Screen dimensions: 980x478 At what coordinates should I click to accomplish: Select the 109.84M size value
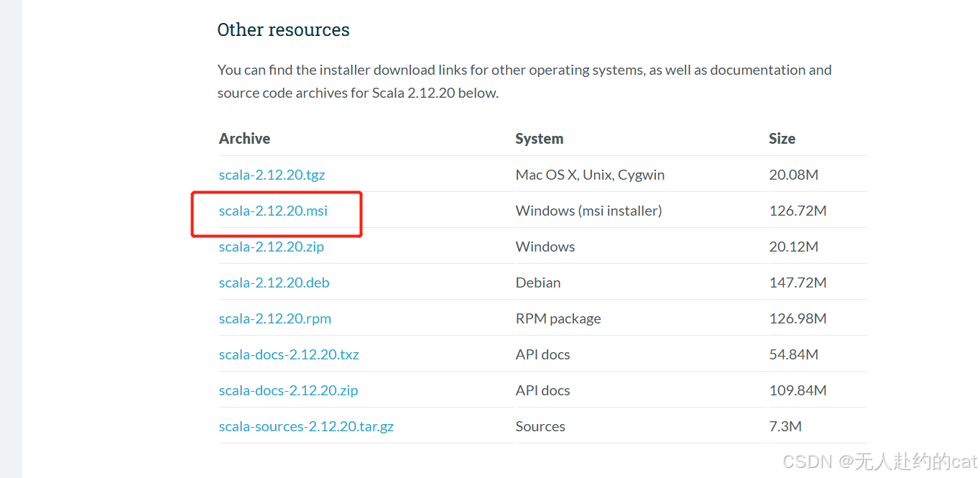click(x=798, y=390)
